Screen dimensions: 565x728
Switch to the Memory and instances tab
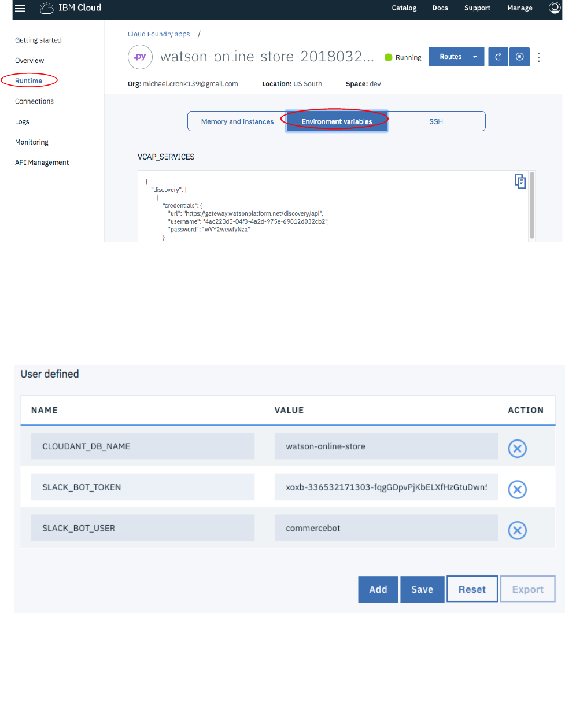(237, 121)
